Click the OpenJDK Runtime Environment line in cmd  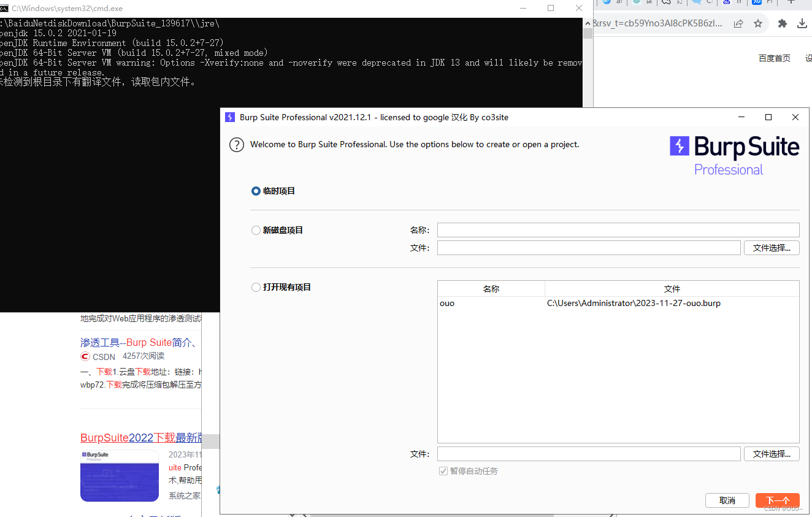coord(112,43)
